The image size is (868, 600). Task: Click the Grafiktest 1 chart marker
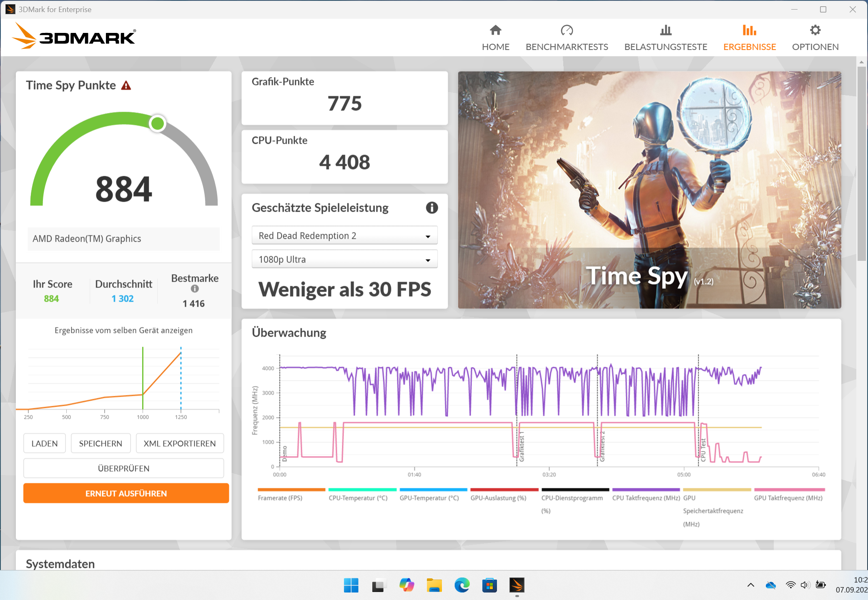(521, 447)
